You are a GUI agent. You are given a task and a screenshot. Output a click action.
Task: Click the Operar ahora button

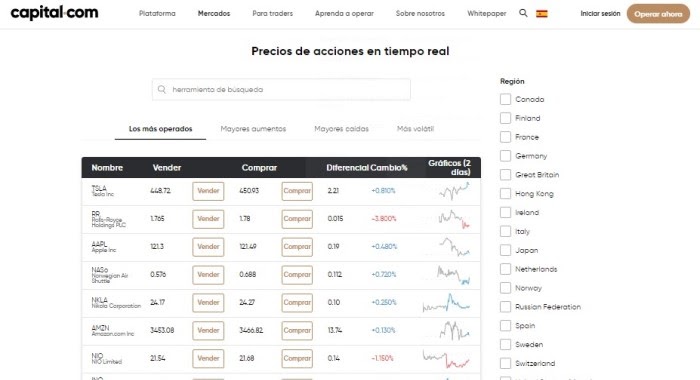[x=658, y=14]
